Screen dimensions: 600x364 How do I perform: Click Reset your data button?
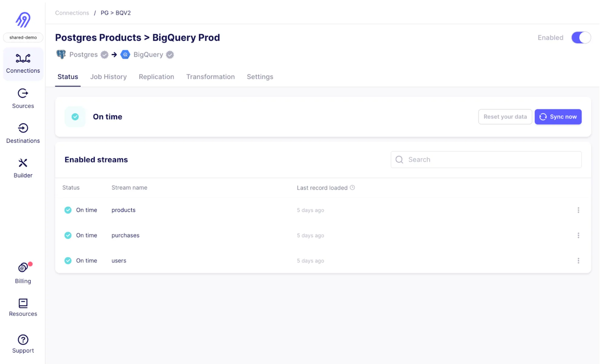pos(505,117)
